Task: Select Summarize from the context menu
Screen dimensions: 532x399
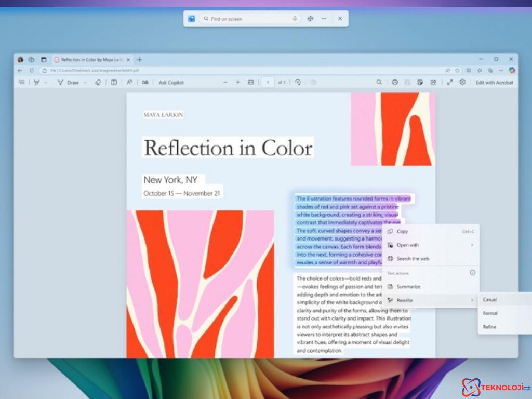Action: coord(408,286)
